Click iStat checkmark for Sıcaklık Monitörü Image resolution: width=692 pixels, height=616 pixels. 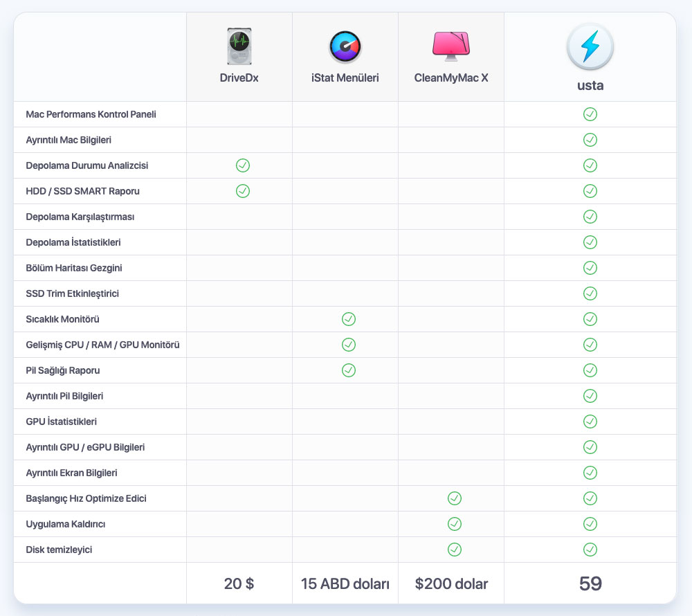tap(349, 319)
